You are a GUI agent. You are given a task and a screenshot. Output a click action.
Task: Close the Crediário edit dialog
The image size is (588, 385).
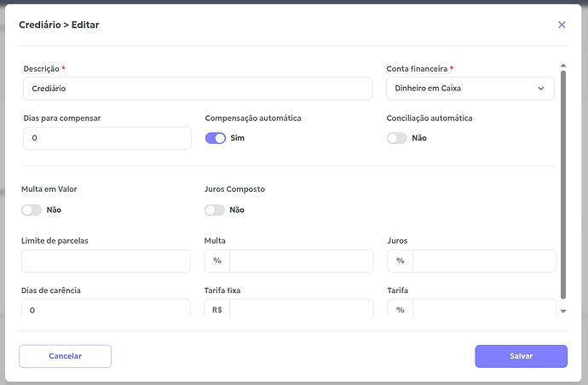(x=562, y=25)
